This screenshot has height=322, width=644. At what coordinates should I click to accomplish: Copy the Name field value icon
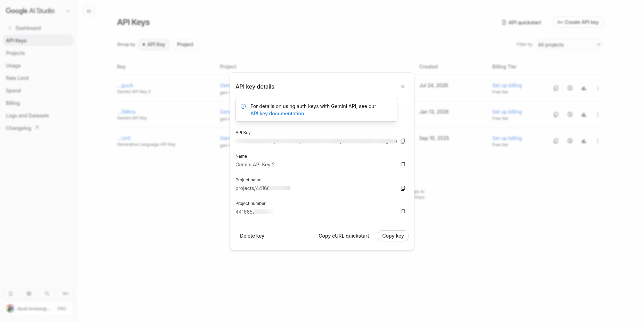coord(403,165)
